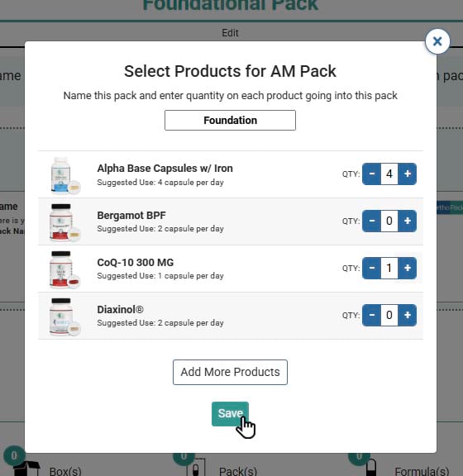The width and height of the screenshot is (463, 476).
Task: Add one Diaxinol with plus button
Action: click(408, 315)
